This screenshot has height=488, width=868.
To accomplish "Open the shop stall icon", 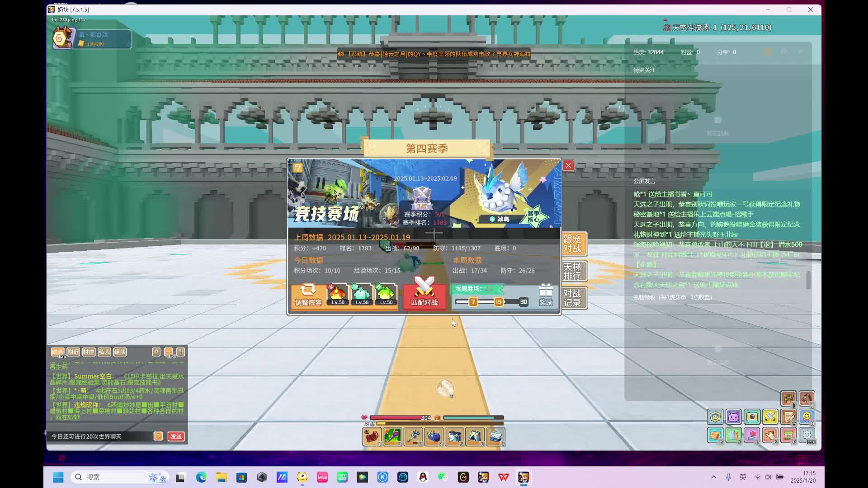I will coord(788,435).
